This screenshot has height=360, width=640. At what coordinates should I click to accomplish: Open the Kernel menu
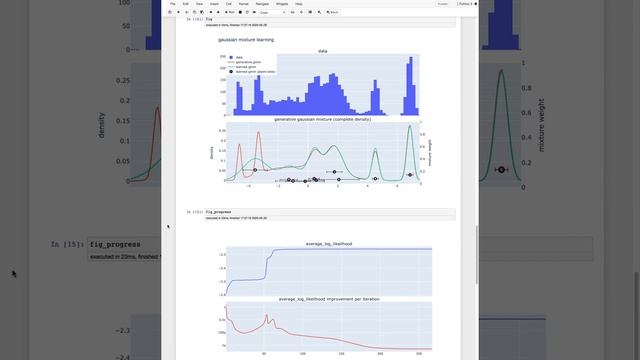(x=244, y=4)
